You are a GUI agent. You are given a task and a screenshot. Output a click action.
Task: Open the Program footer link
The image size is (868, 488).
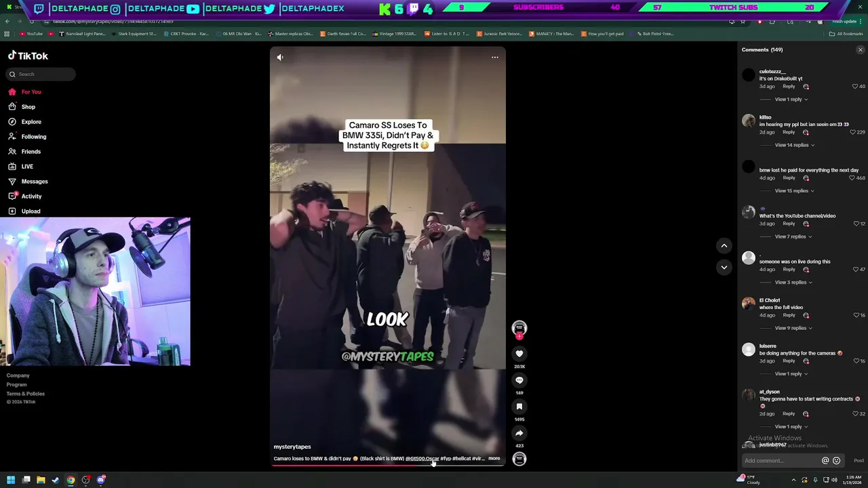coord(17,385)
